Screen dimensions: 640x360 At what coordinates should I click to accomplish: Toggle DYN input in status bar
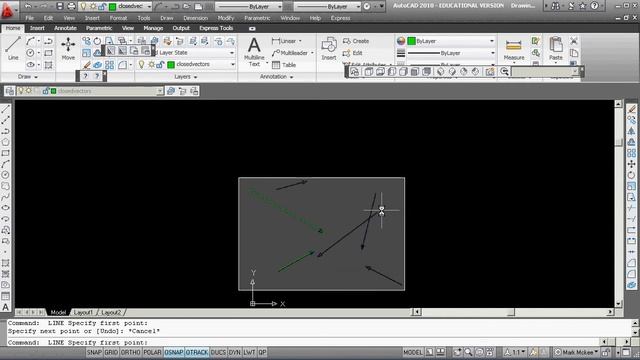234,352
